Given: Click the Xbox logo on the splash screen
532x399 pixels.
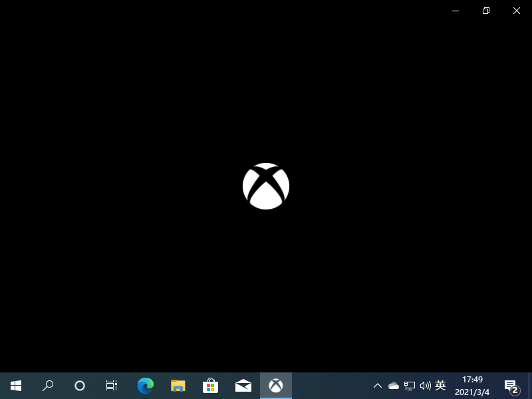Looking at the screenshot, I should (266, 186).
